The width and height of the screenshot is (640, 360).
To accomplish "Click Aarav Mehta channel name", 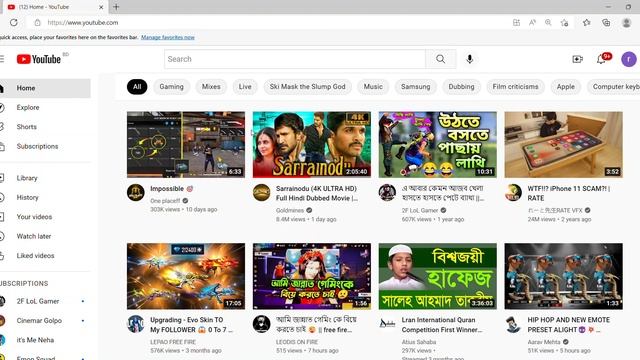I will click(544, 342).
